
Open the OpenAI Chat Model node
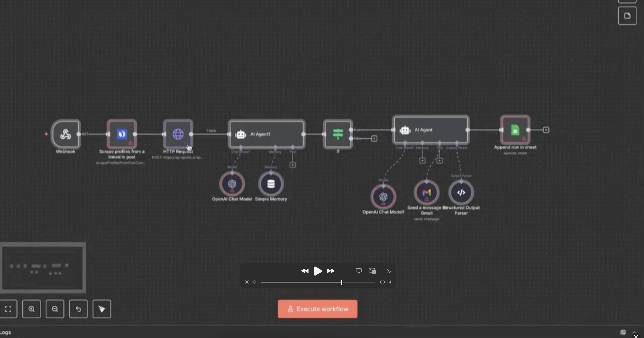232,184
